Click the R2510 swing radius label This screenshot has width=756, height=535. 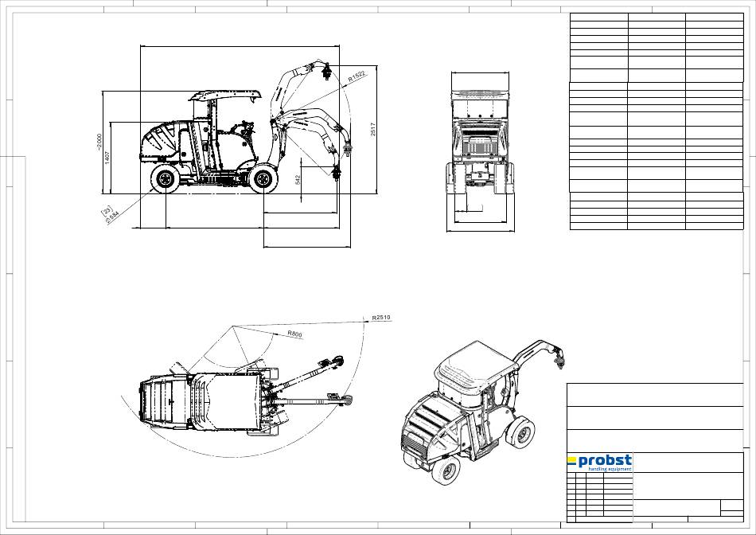[x=381, y=318]
